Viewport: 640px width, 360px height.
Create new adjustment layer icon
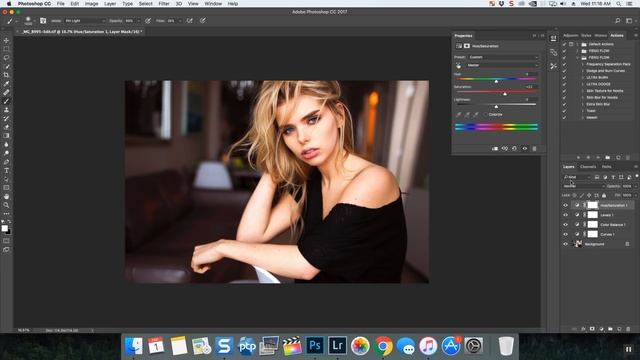pos(601,329)
